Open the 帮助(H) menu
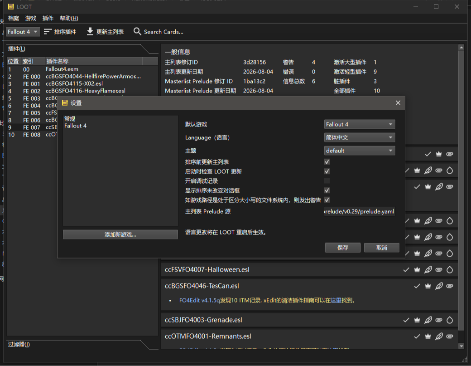Screen dimensions: 471x366 click(x=69, y=18)
